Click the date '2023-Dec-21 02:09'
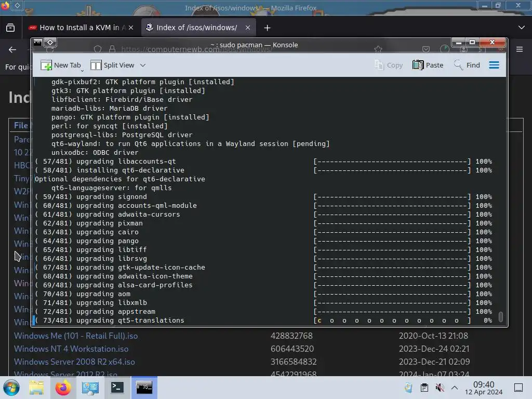 coord(434,362)
